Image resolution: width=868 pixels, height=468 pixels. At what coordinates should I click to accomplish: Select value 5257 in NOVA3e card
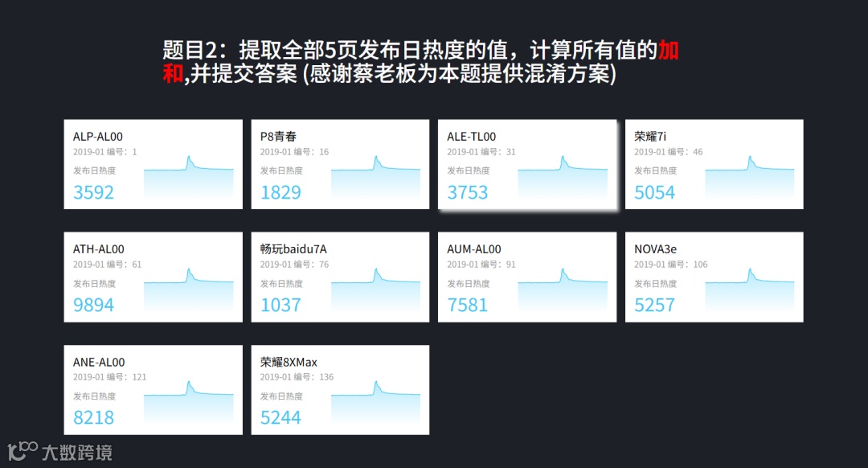(x=655, y=305)
